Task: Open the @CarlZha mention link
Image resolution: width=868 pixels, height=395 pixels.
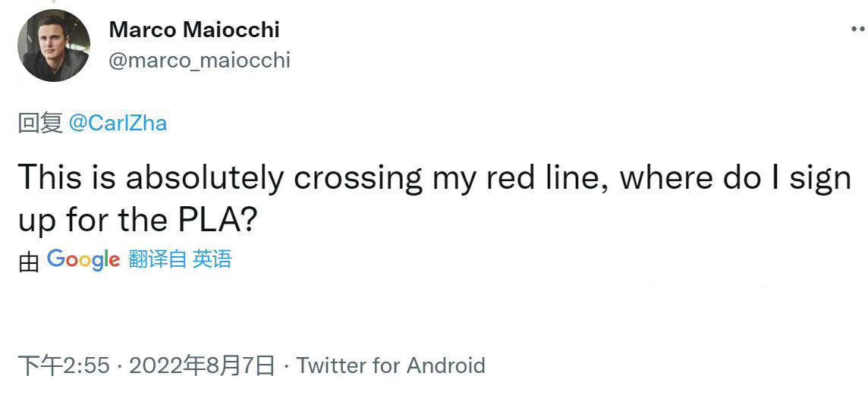Action: coord(118,123)
